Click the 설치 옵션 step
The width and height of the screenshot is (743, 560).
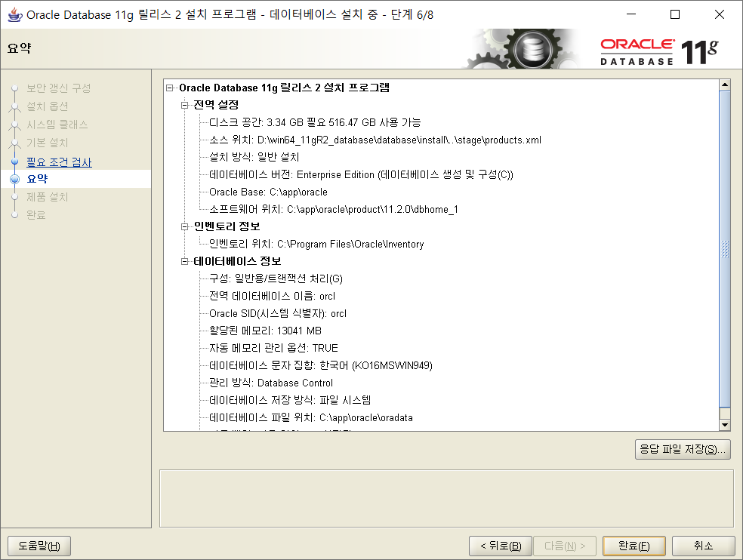[x=47, y=106]
